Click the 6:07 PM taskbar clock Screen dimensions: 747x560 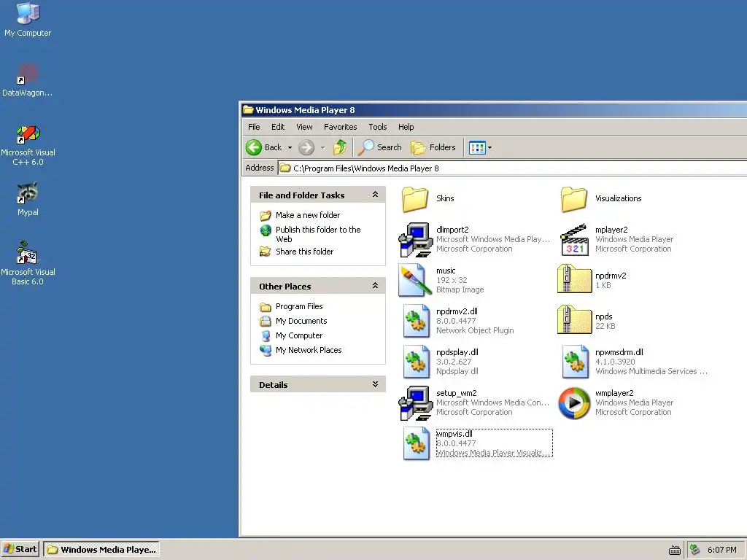[721, 550]
